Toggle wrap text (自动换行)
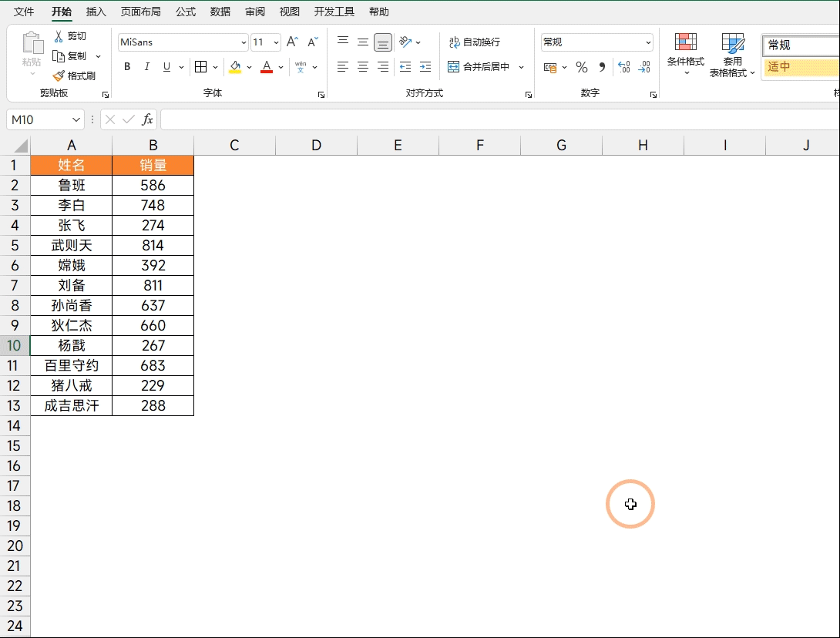The height and width of the screenshot is (638, 840). pyautogui.click(x=475, y=42)
